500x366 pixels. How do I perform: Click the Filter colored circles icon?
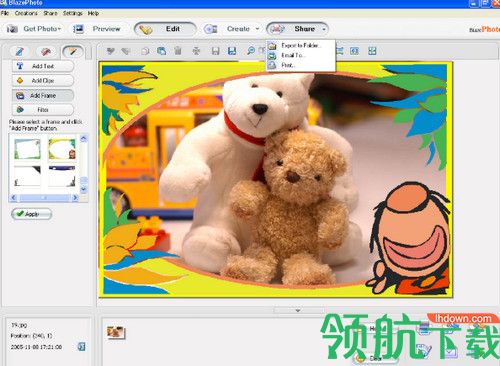click(20, 110)
